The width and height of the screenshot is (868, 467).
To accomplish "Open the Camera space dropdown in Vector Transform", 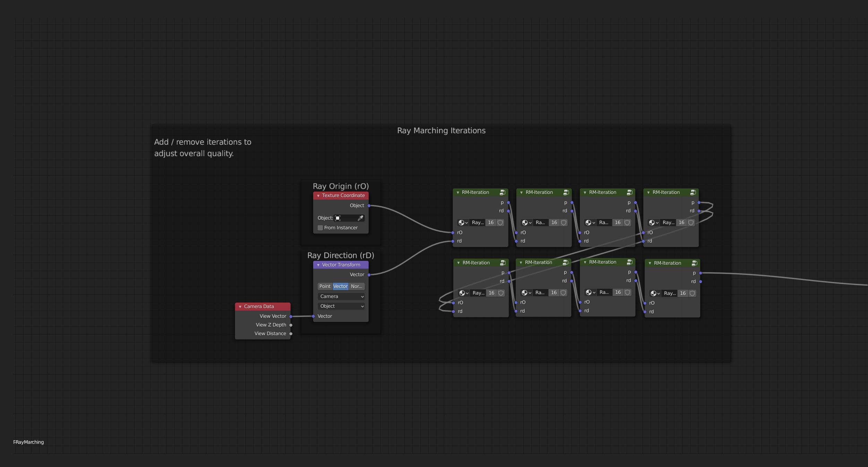I will (341, 296).
